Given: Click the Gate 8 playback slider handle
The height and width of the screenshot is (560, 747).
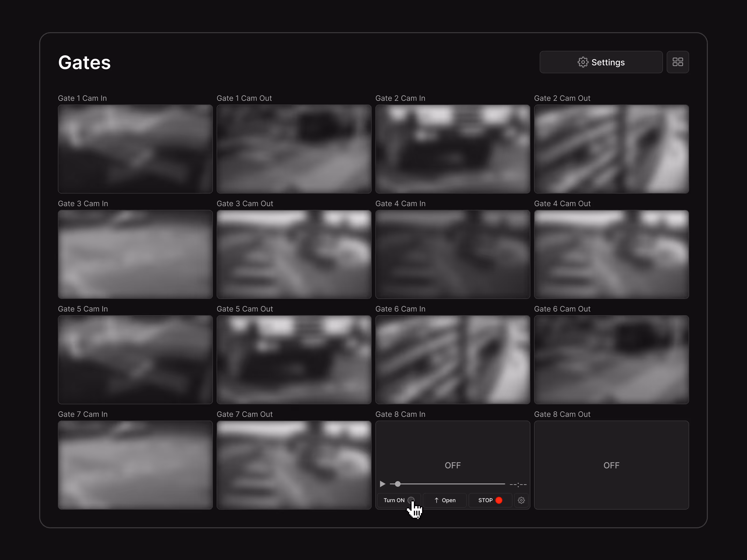Looking at the screenshot, I should pyautogui.click(x=398, y=484).
